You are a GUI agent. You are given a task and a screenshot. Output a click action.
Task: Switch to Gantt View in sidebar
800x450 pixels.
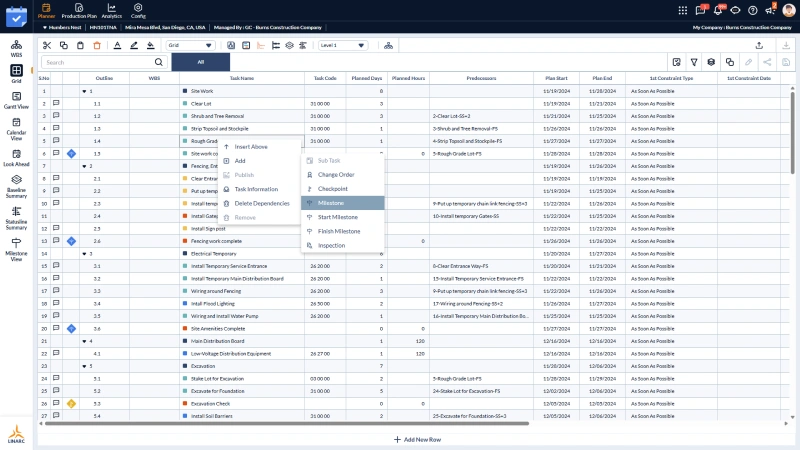click(16, 101)
